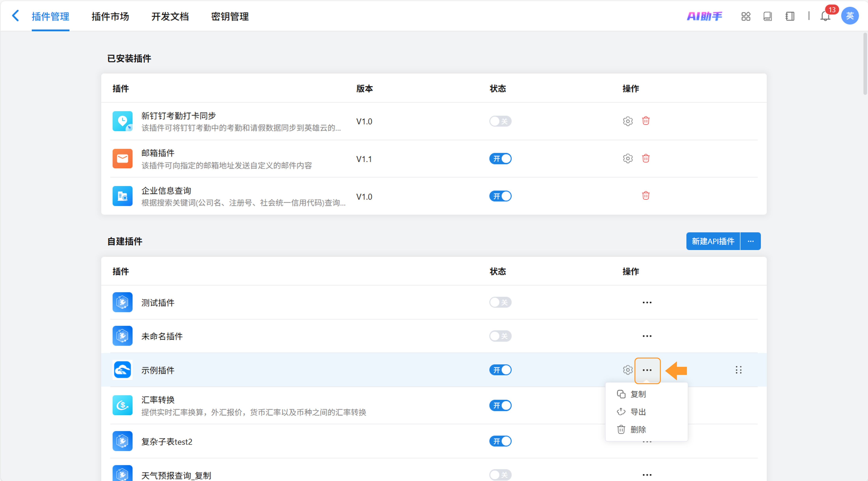
Task: Open settings gear for 邮箱插件
Action: [627, 158]
